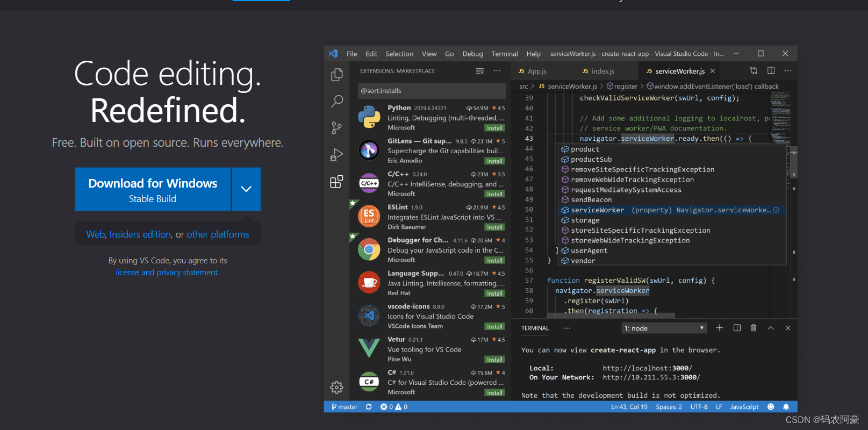Image resolution: width=868 pixels, height=430 pixels.
Task: Install the Python extension
Action: point(494,128)
